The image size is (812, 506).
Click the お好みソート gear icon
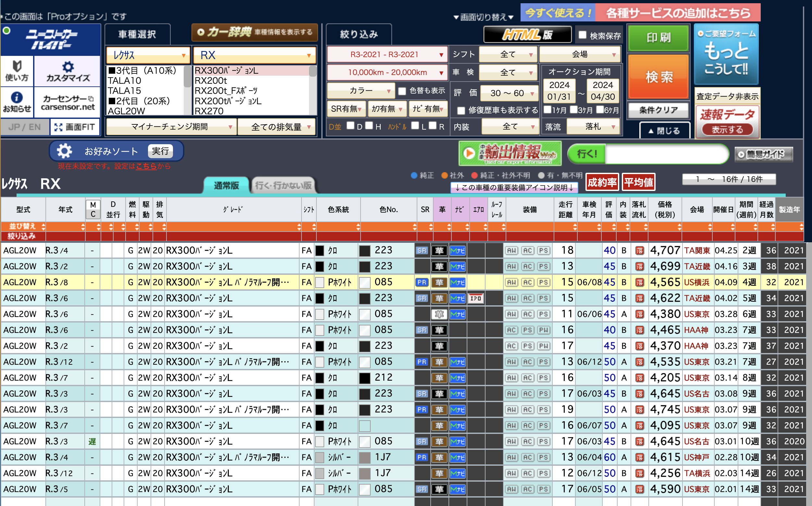(64, 151)
